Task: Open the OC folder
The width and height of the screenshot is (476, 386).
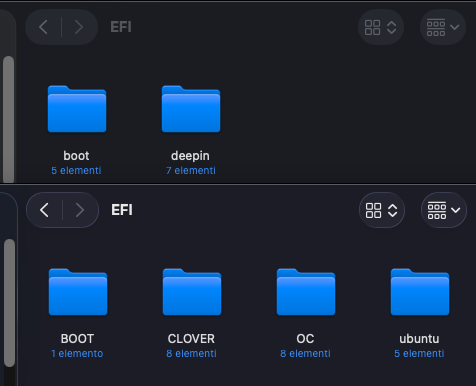Action: pyautogui.click(x=306, y=292)
